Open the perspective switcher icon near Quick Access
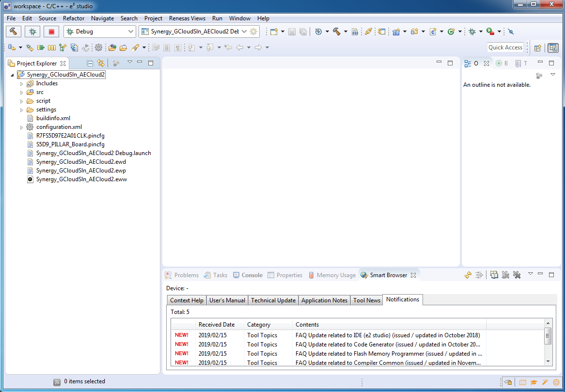The width and height of the screenshot is (565, 392). 538,47
